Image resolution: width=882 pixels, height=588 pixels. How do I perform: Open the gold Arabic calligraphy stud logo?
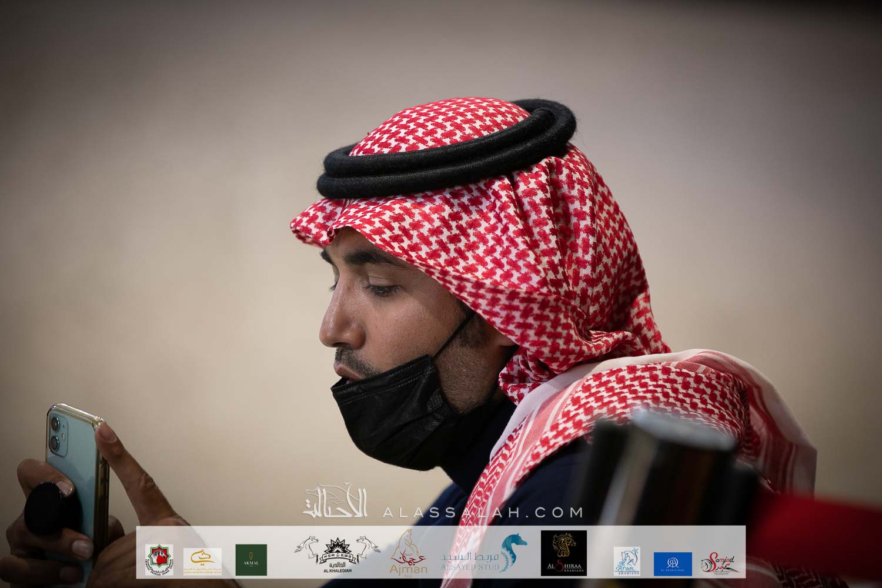(x=202, y=560)
